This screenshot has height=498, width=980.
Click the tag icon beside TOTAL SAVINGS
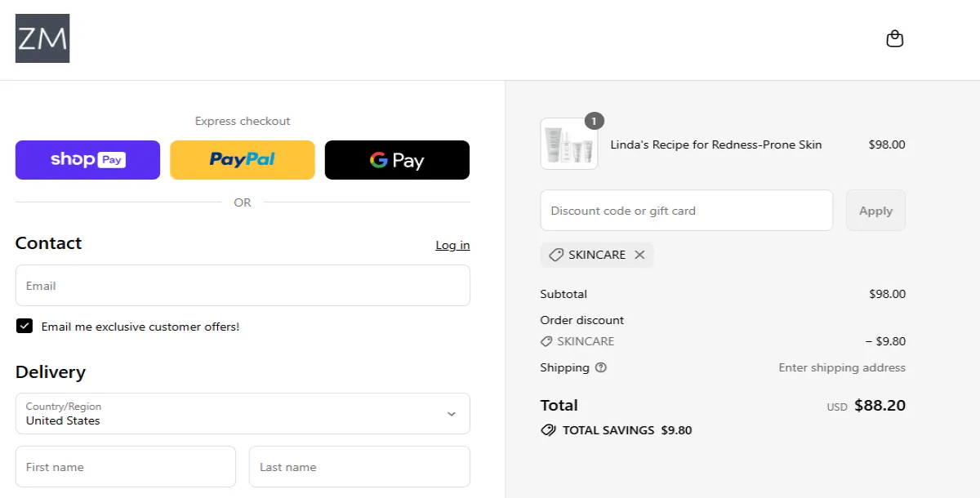point(548,430)
